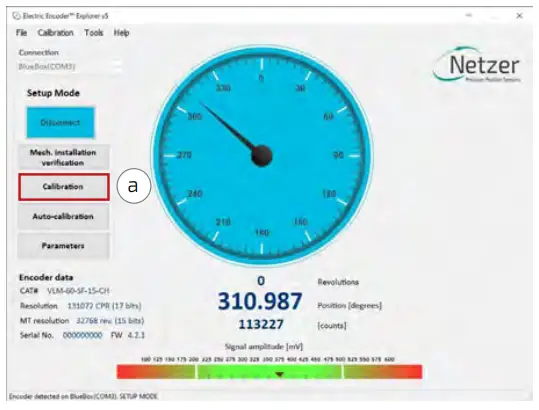The width and height of the screenshot is (539, 410).
Task: Minimize the Electric Encoder Explorer window
Action: (469, 16)
